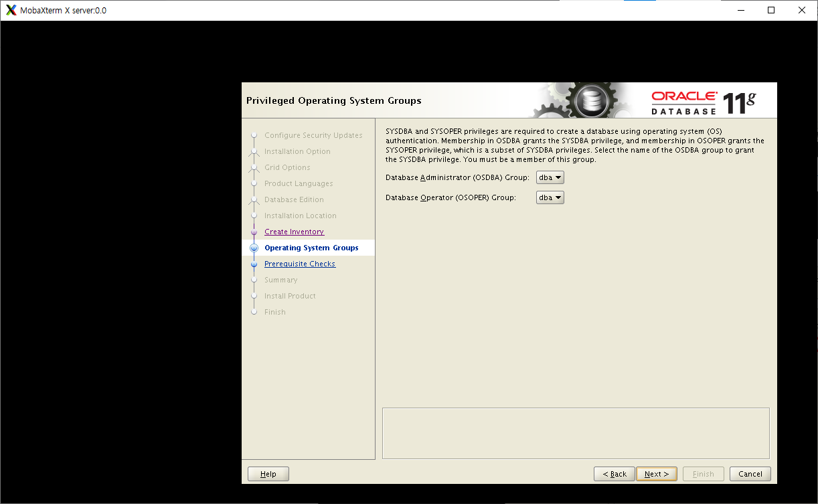The width and height of the screenshot is (818, 504).
Task: Go back with the Back button
Action: (615, 474)
